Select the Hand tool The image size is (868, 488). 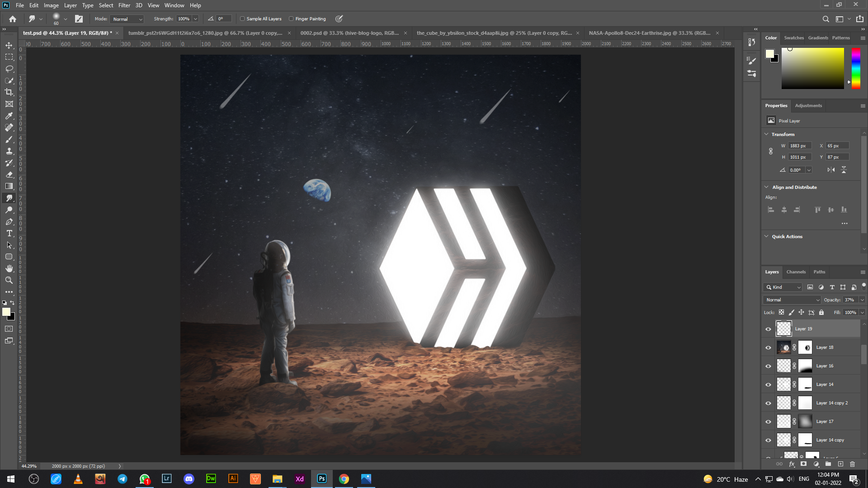[x=9, y=268]
